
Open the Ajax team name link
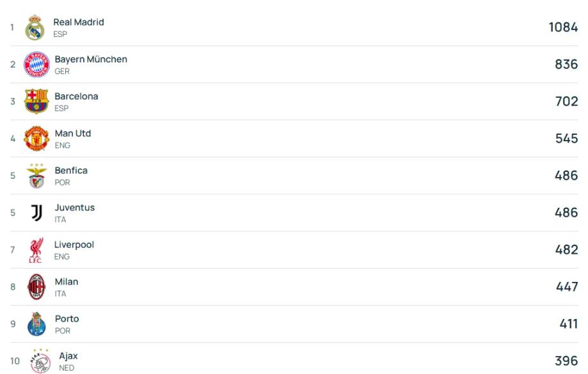[68, 356]
